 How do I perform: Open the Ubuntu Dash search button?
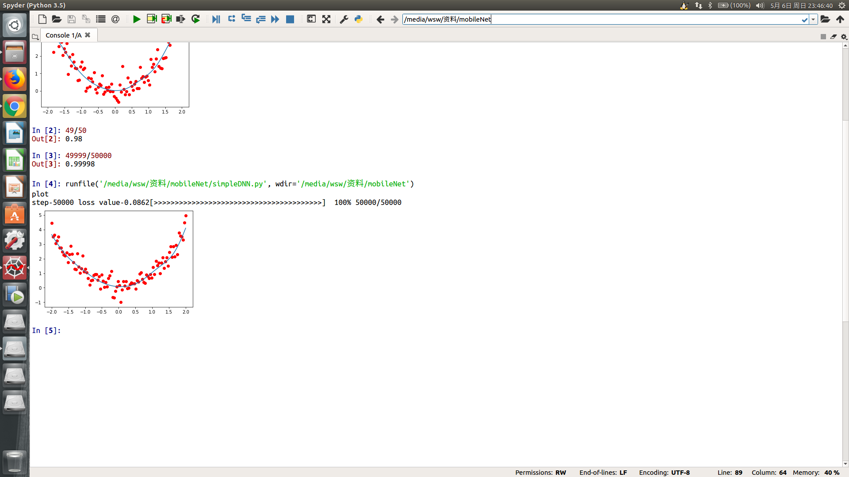[15, 25]
